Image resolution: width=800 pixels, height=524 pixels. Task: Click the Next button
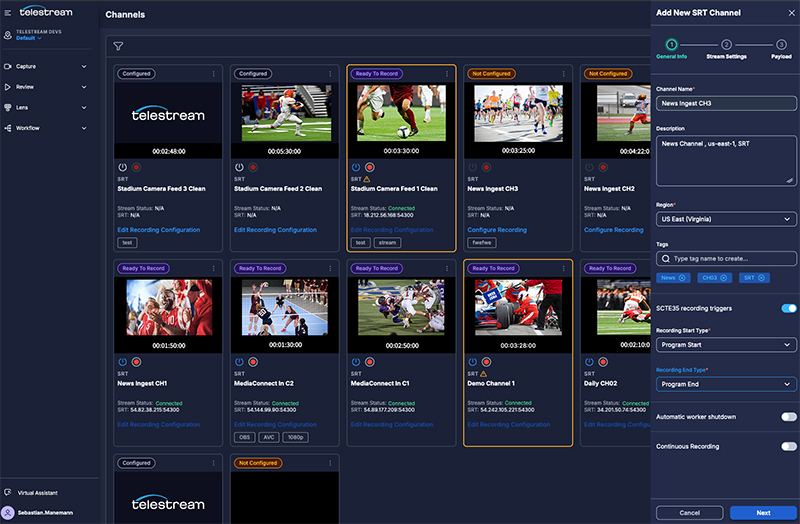(x=763, y=512)
